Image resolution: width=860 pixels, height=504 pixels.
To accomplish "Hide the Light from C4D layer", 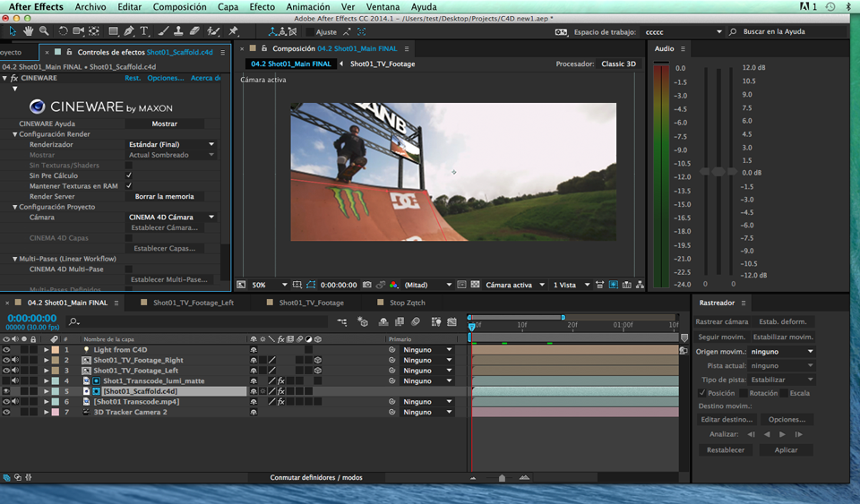I will pyautogui.click(x=6, y=349).
